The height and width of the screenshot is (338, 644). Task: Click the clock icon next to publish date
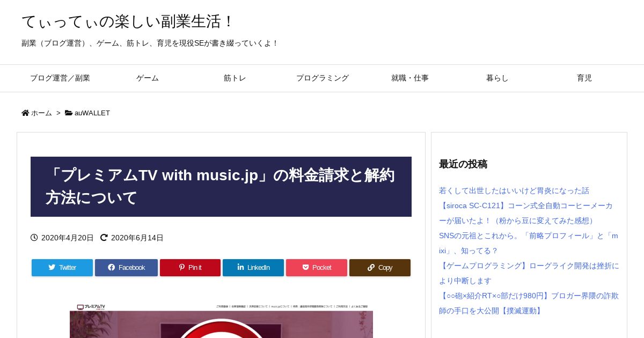pyautogui.click(x=34, y=238)
